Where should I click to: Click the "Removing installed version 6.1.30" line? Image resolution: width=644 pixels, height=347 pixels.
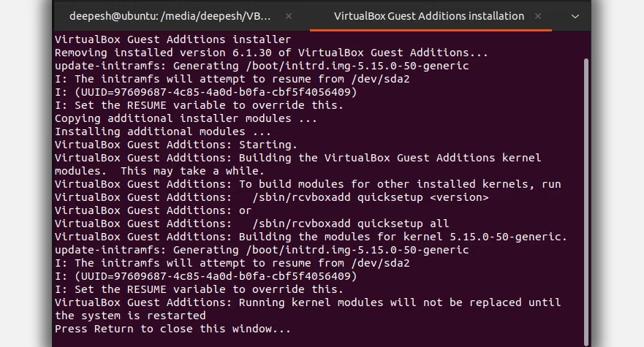[271, 53]
